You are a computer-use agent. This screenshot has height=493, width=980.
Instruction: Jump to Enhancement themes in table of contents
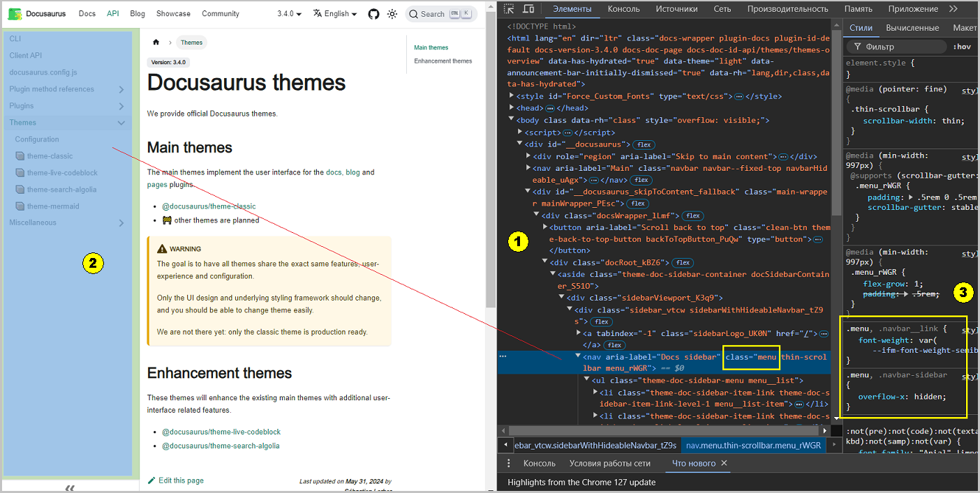[443, 61]
